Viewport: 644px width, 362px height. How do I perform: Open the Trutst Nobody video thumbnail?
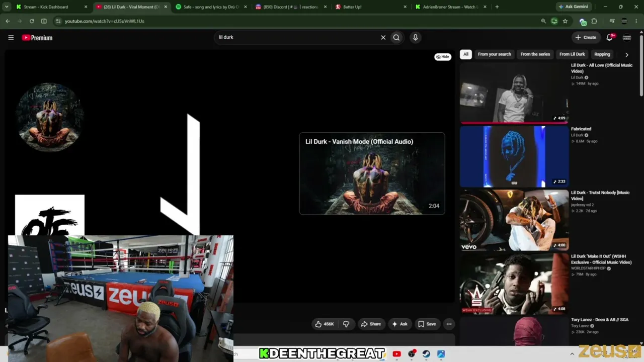[x=514, y=220]
